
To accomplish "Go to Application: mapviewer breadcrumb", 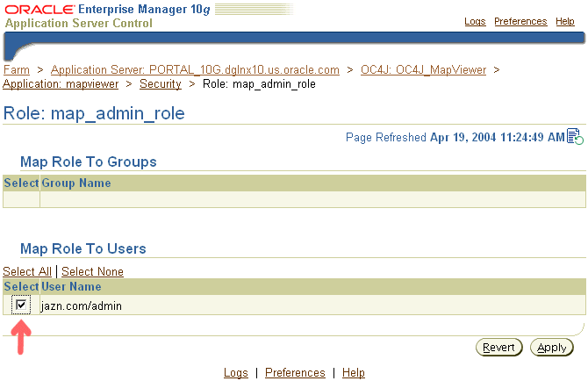I will (61, 84).
